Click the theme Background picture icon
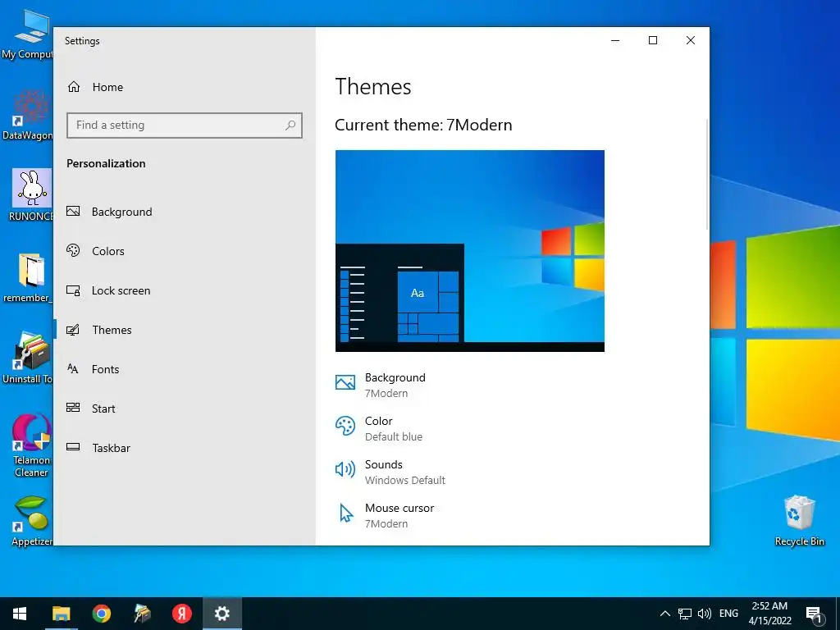 coord(345,382)
